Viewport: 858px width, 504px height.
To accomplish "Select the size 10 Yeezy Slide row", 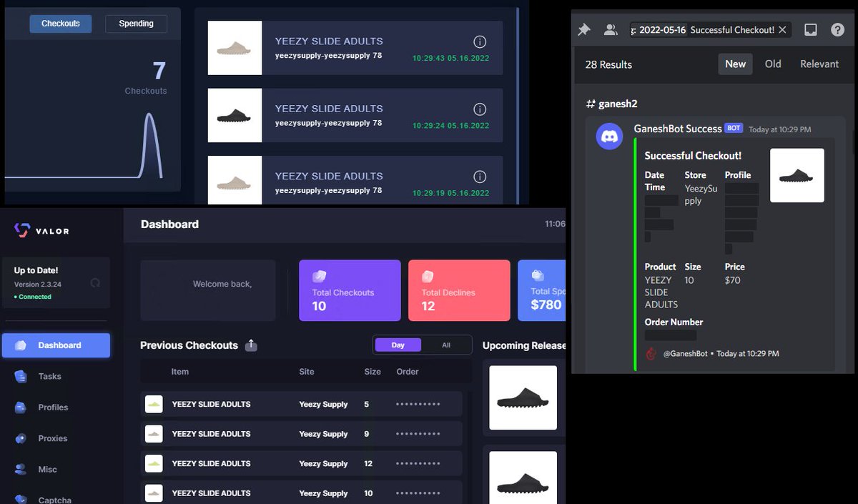I will (x=301, y=493).
